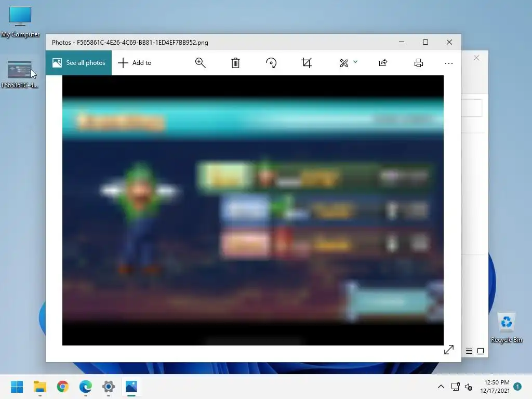The image size is (532, 399).
Task: Maximize the Photos window
Action: point(425,42)
